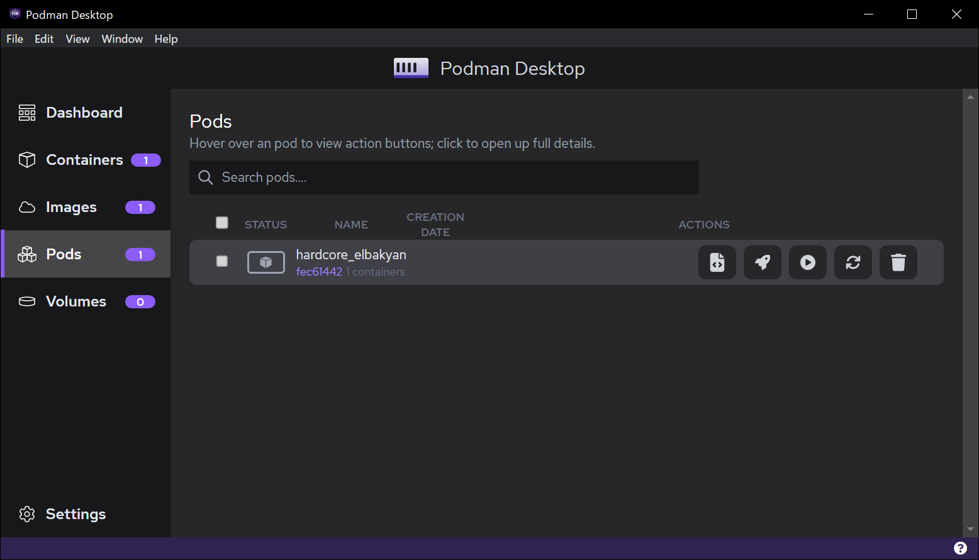Open the Help menu
The image size is (979, 560).
click(x=166, y=39)
